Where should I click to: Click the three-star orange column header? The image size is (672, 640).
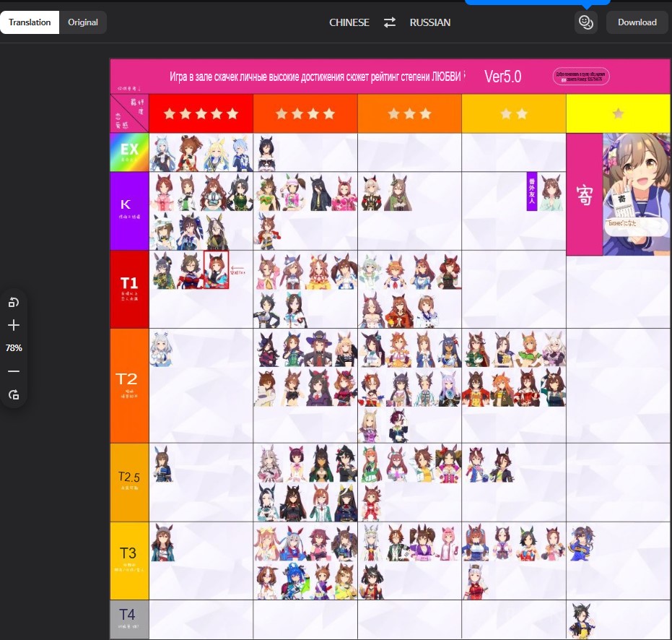(x=409, y=113)
